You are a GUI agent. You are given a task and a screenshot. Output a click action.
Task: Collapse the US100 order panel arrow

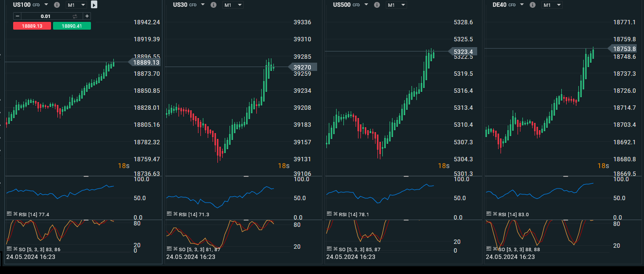pyautogui.click(x=94, y=5)
